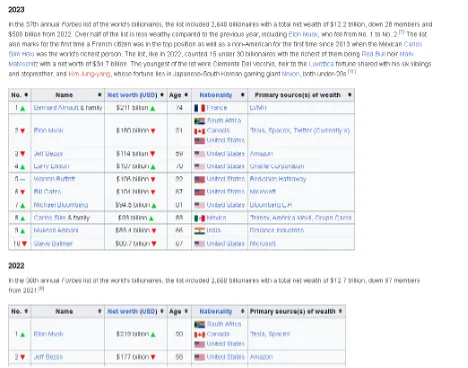
Task: Open Microsoft link in Steve Ballmer row
Action: pyautogui.click(x=263, y=244)
